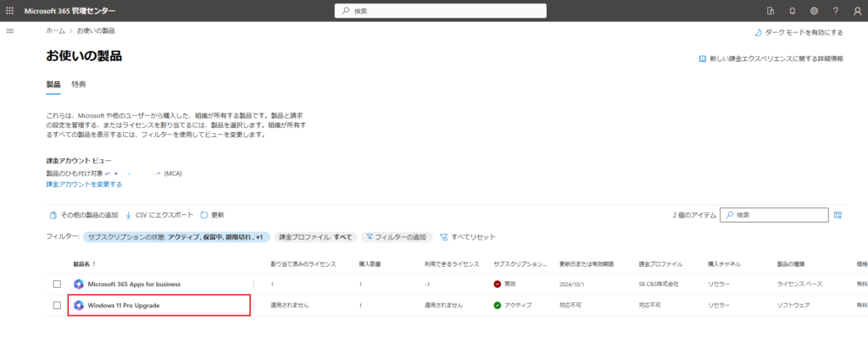Open the user account profile icon
This screenshot has width=868, height=337.
pyautogui.click(x=858, y=10)
